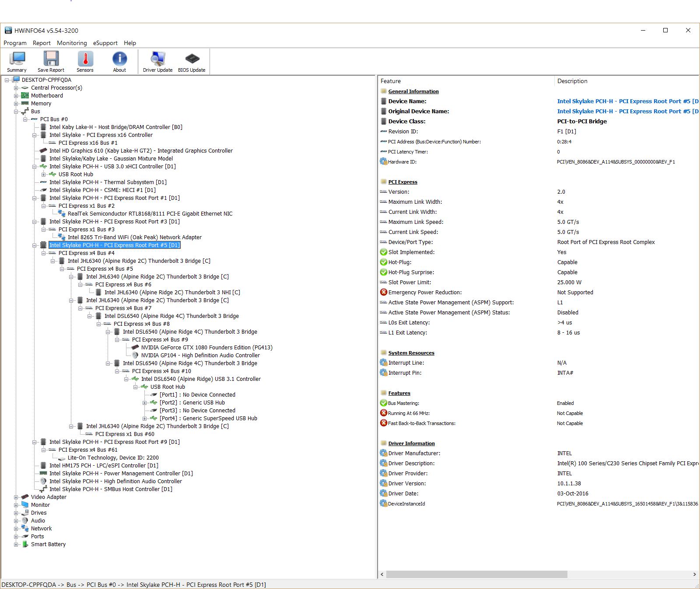Screen dimensions: 700x589
Task: Expand the Smart Battery node
Action: tap(16, 544)
